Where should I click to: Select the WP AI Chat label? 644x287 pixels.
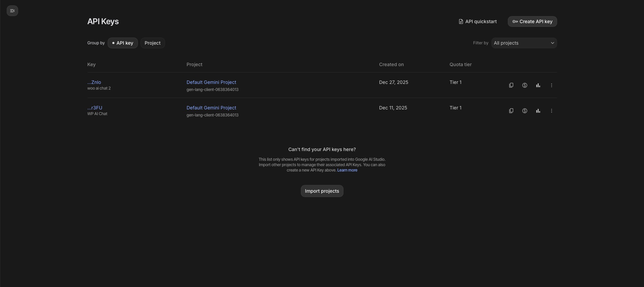[97, 114]
